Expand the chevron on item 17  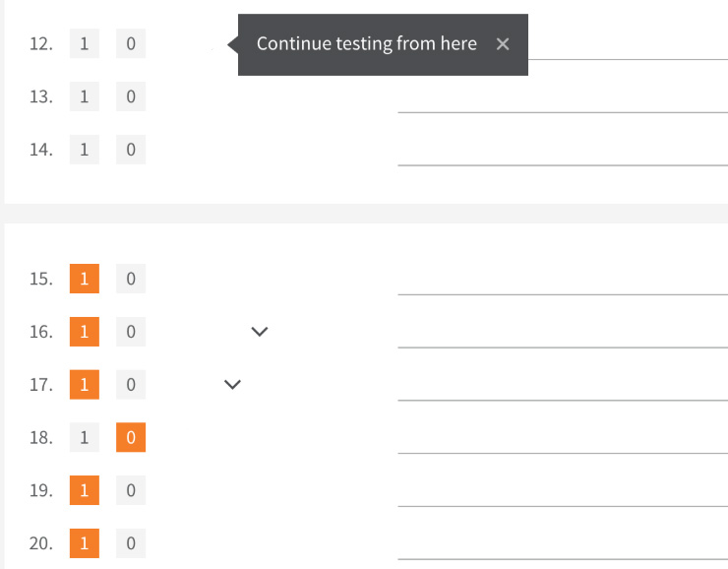232,385
